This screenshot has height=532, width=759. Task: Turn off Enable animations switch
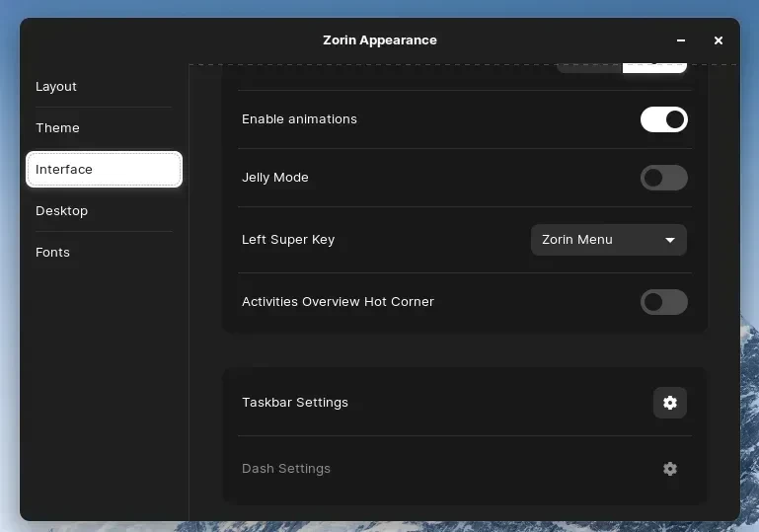pyautogui.click(x=664, y=119)
